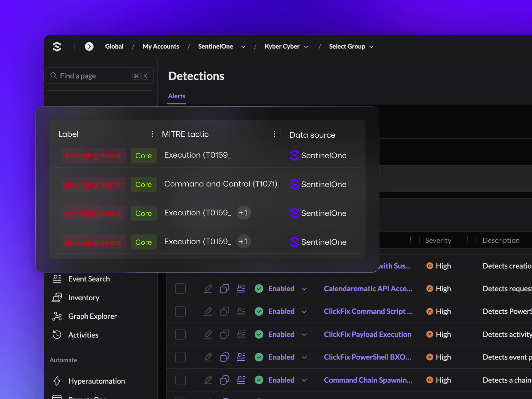Open Hyperautomation from sidebar
532x399 pixels.
pos(97,381)
